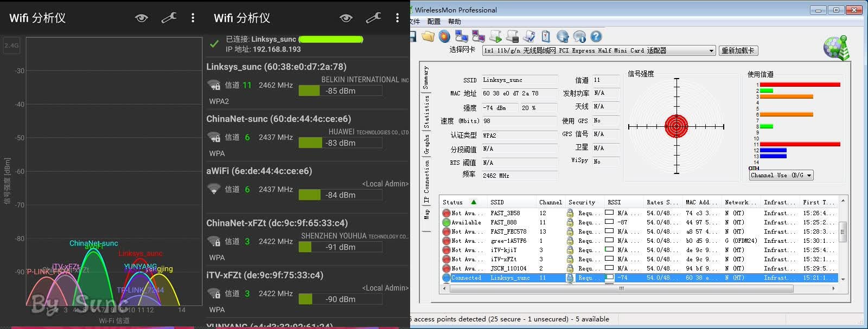Click the start logging green arrow icon
Viewport: 868px width, 329px height.
[496, 36]
